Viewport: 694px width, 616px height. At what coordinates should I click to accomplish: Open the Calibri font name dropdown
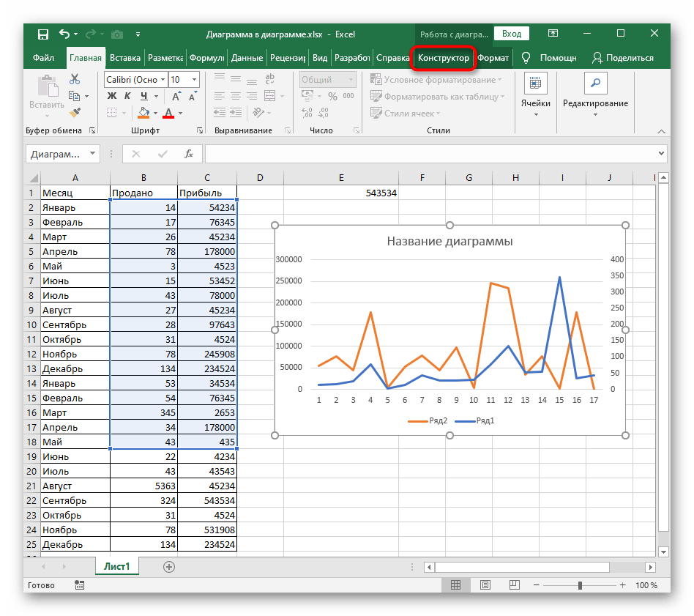point(162,80)
